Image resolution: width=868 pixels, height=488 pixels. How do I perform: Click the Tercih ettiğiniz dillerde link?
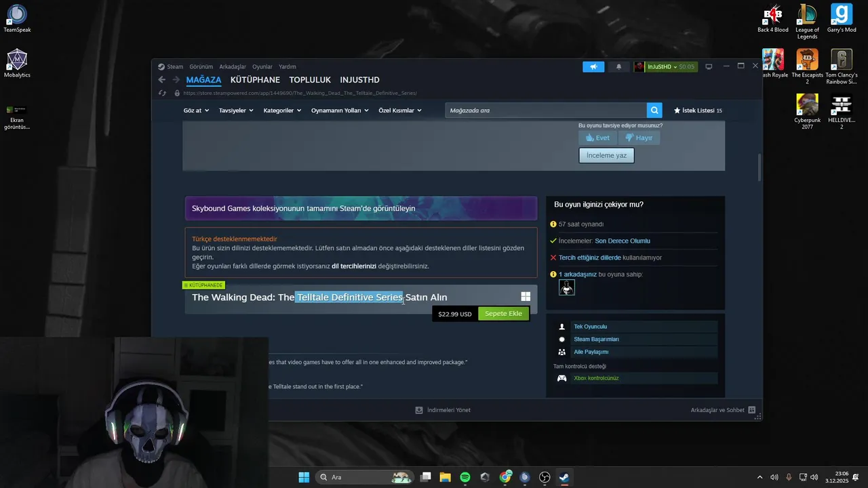(x=590, y=258)
